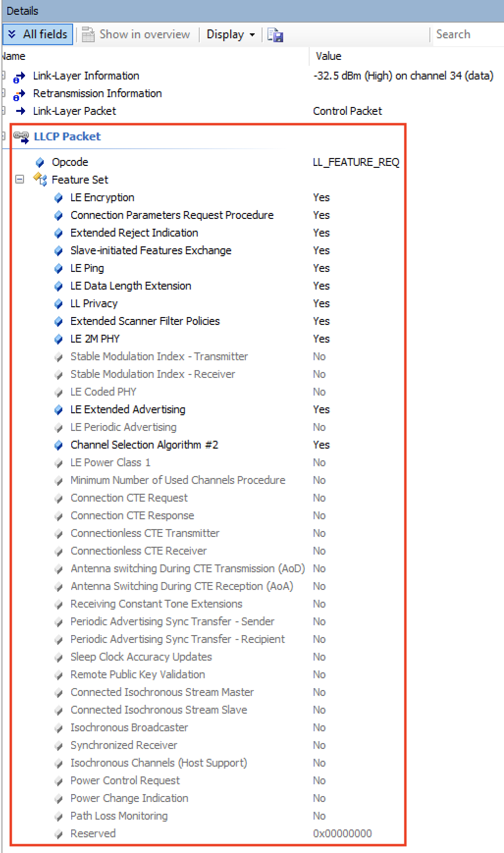
Task: Click Channel Selection Algorithm #2 icon
Action: coord(58,445)
